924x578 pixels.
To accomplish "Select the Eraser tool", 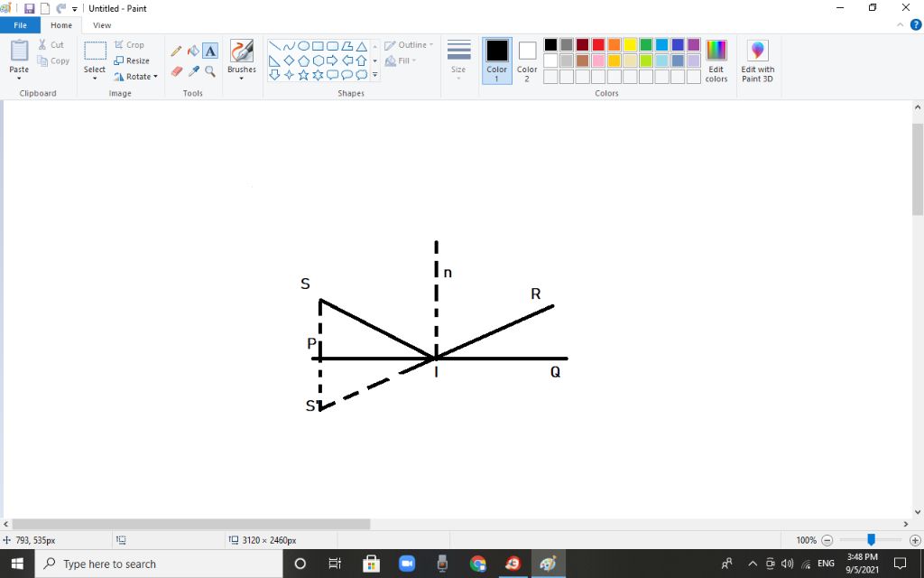I will click(x=176, y=71).
